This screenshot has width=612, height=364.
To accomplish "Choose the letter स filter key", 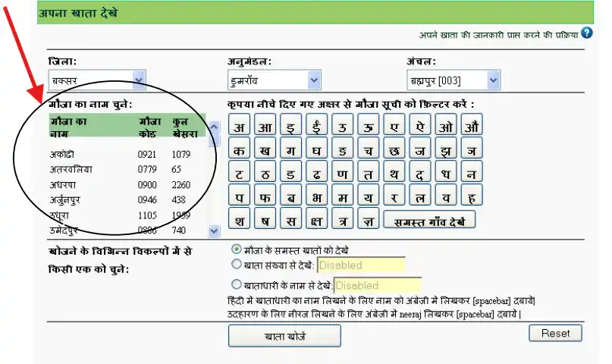I will click(290, 220).
